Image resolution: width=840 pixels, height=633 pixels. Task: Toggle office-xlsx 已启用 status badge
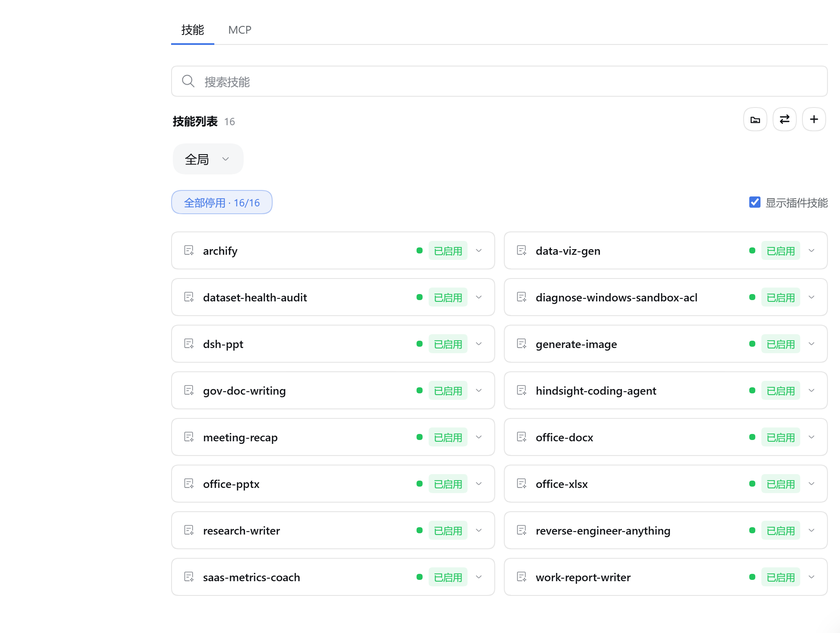coord(781,484)
